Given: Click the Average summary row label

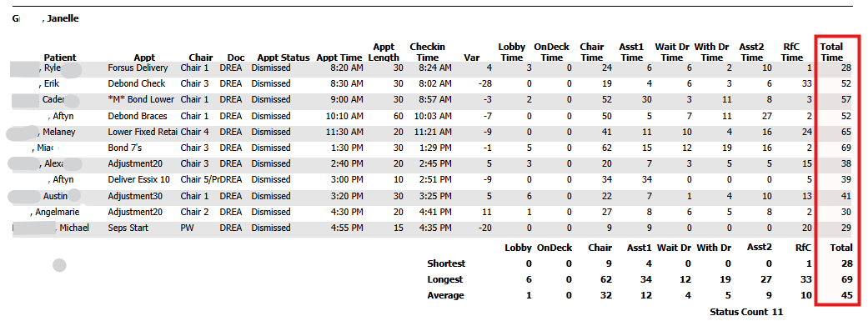Looking at the screenshot, I should pos(445,295).
